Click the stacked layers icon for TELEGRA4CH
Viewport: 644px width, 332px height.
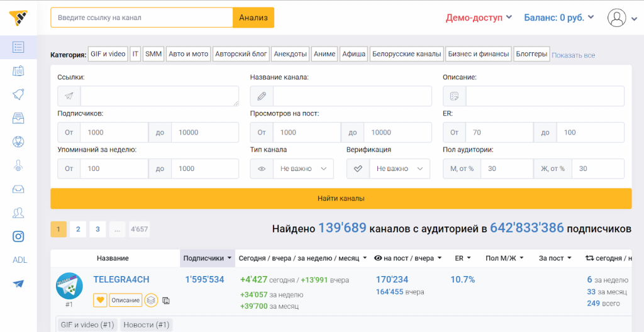[x=151, y=301]
